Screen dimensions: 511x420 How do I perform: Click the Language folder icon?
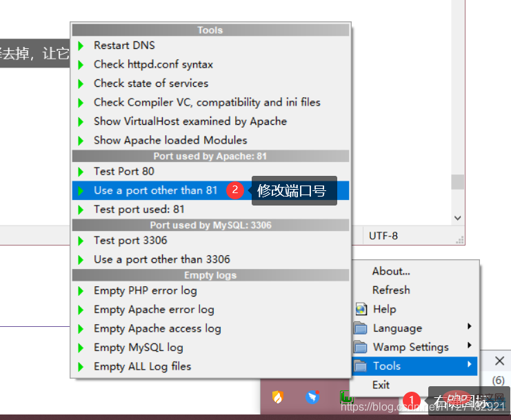tap(361, 328)
